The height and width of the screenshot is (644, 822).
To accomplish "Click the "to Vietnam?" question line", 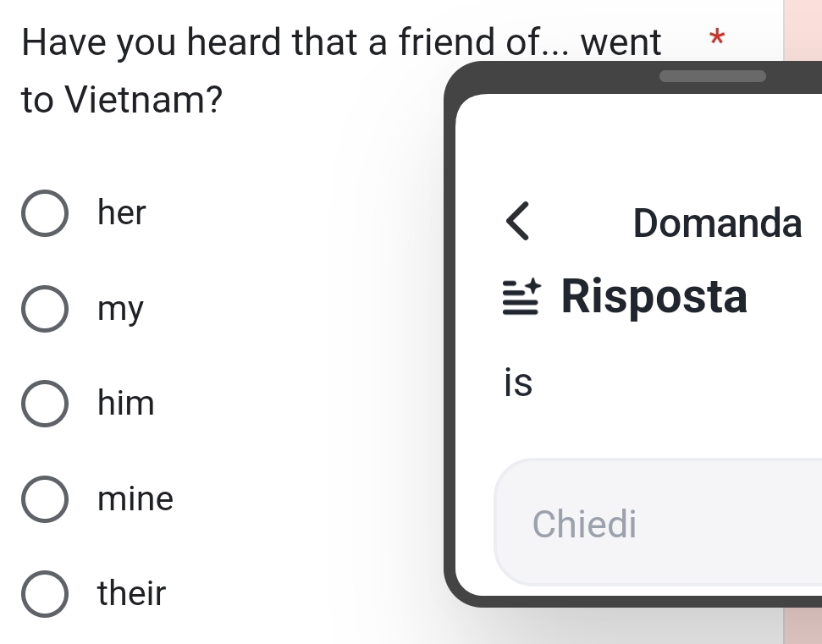I will 122,99.
